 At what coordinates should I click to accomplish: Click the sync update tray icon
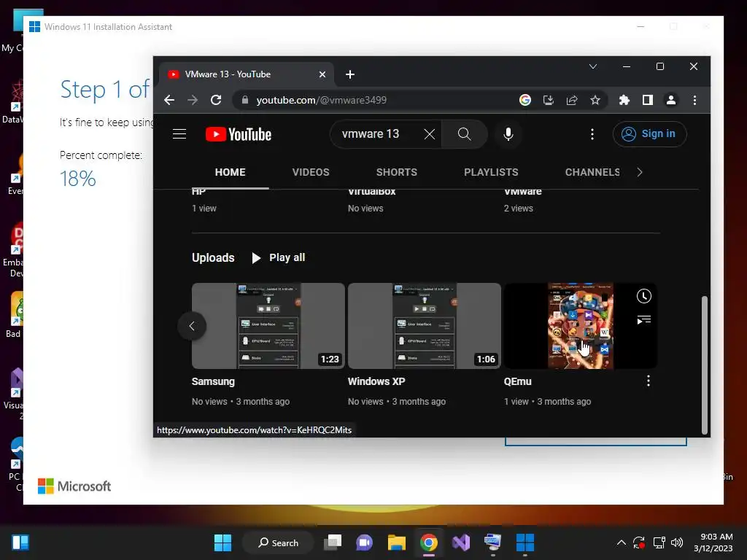(x=639, y=542)
